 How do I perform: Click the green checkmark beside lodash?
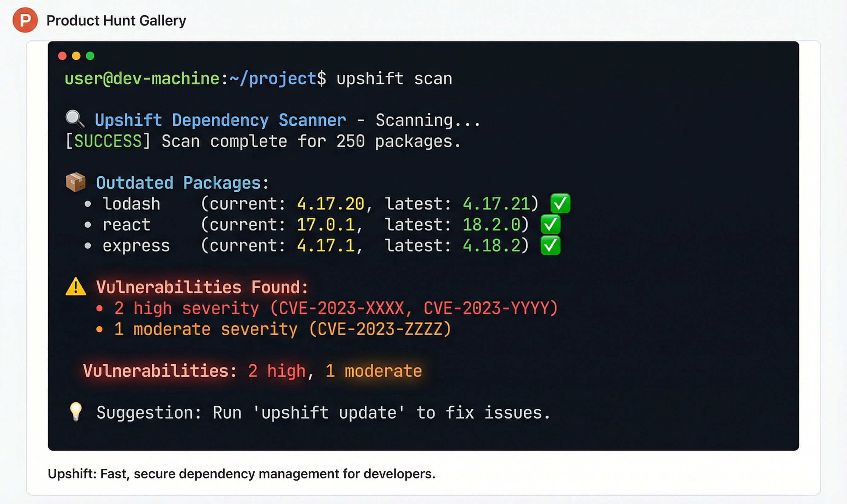point(560,203)
